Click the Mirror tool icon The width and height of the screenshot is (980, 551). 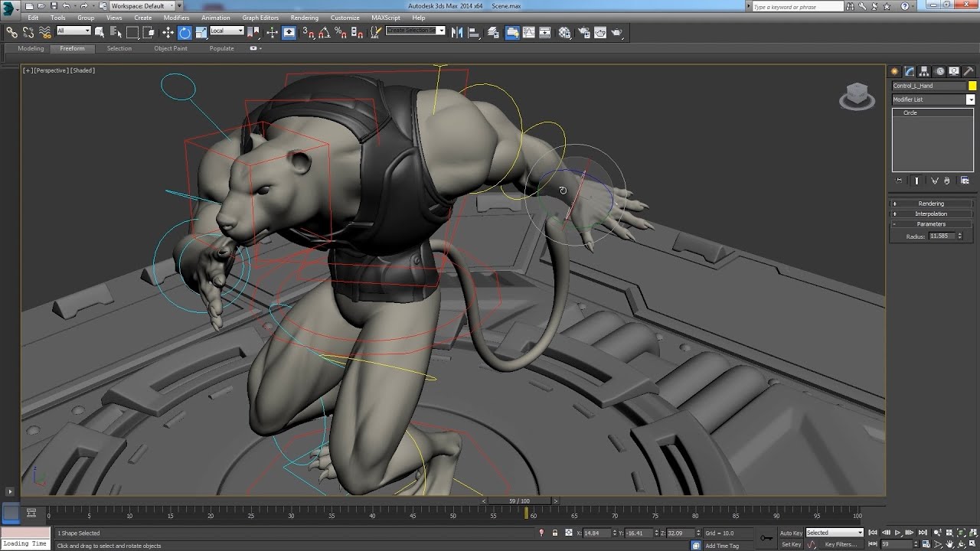click(x=456, y=32)
